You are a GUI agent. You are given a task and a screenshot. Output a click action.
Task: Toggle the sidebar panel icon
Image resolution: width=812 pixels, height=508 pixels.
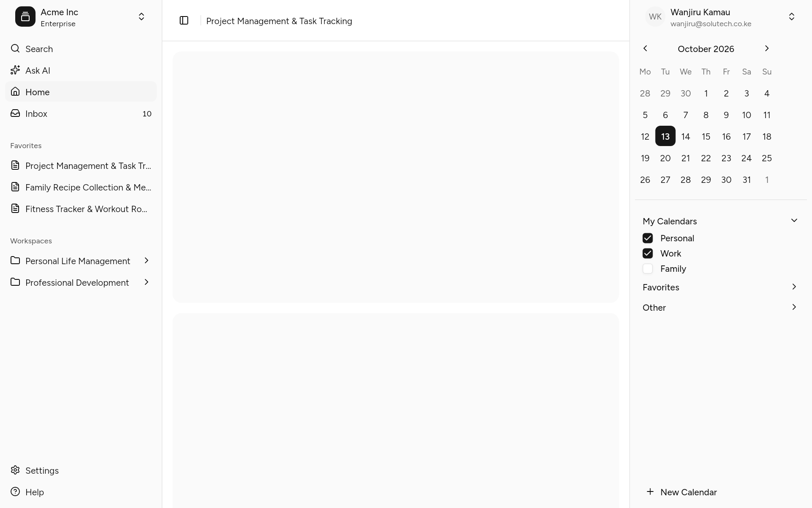[x=184, y=20]
